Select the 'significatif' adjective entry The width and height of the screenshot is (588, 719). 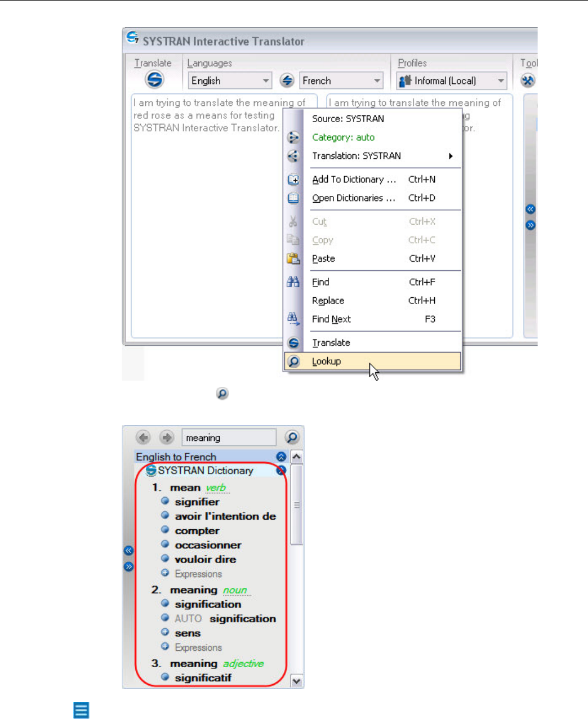(203, 678)
